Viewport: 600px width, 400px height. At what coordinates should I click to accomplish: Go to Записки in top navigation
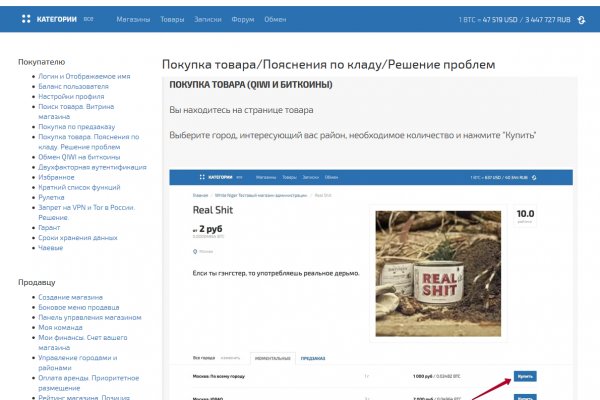(210, 19)
